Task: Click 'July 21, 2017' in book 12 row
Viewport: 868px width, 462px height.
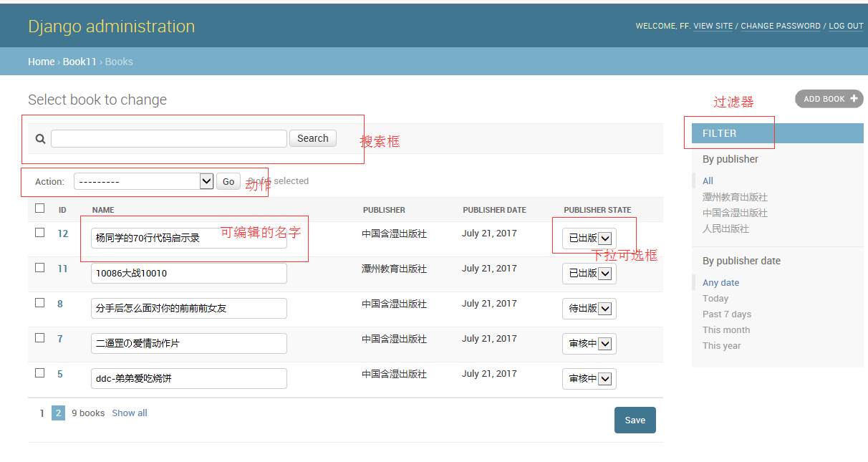Action: pyautogui.click(x=489, y=234)
